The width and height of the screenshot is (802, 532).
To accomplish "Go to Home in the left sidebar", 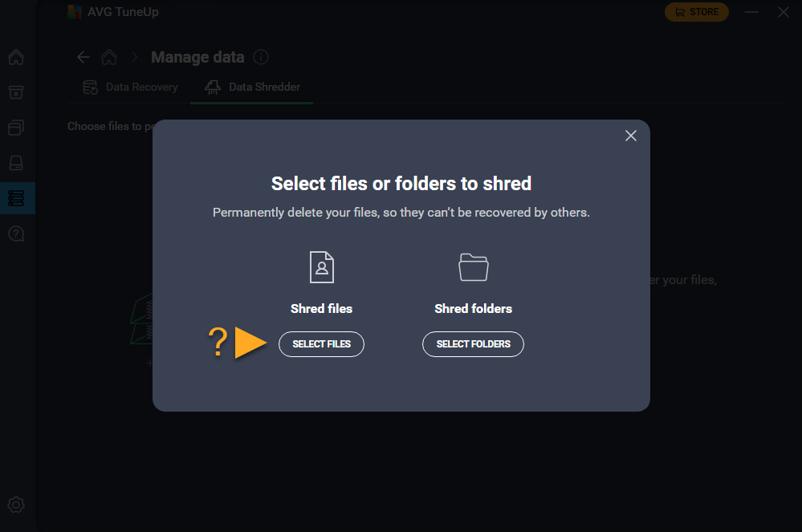I will 16,58.
